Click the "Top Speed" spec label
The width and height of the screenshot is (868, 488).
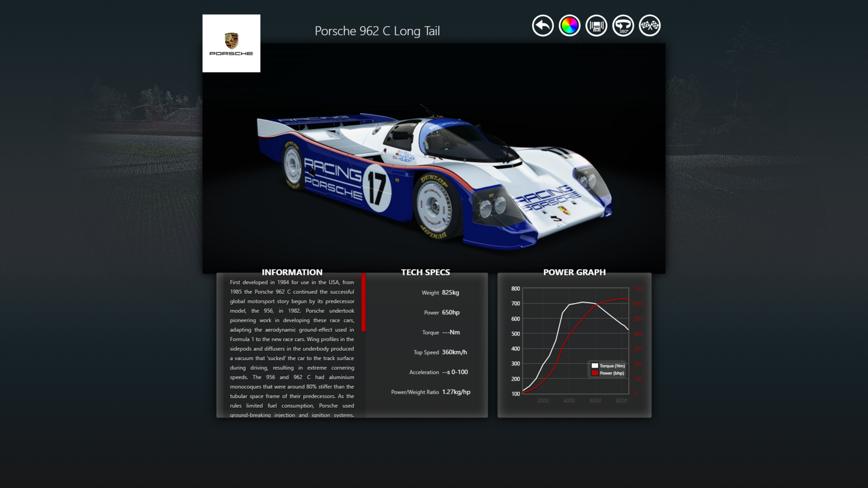[x=426, y=352]
